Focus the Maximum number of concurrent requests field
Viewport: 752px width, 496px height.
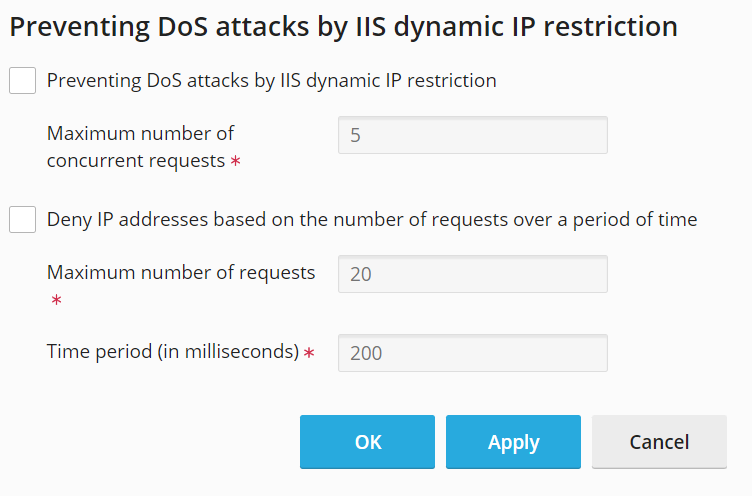coord(472,135)
